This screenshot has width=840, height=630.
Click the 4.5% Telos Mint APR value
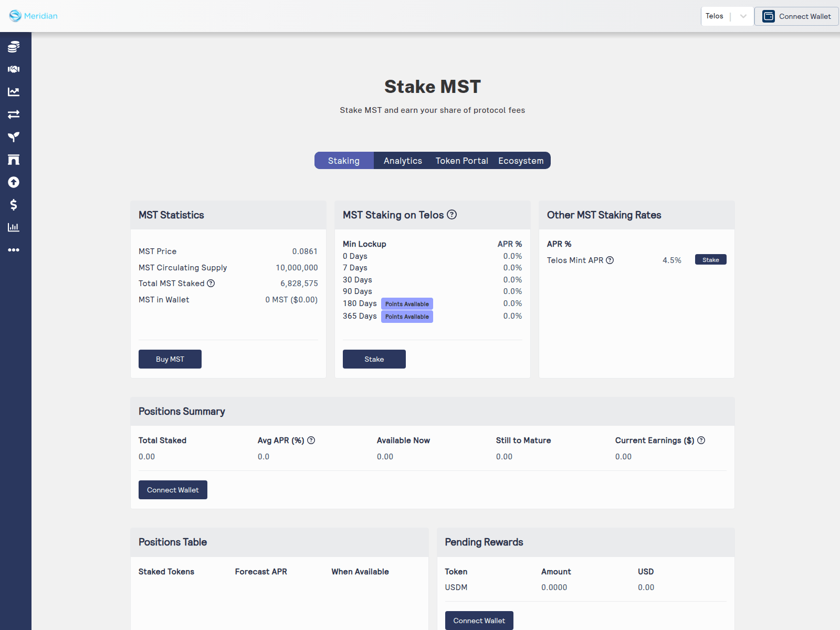tap(672, 260)
